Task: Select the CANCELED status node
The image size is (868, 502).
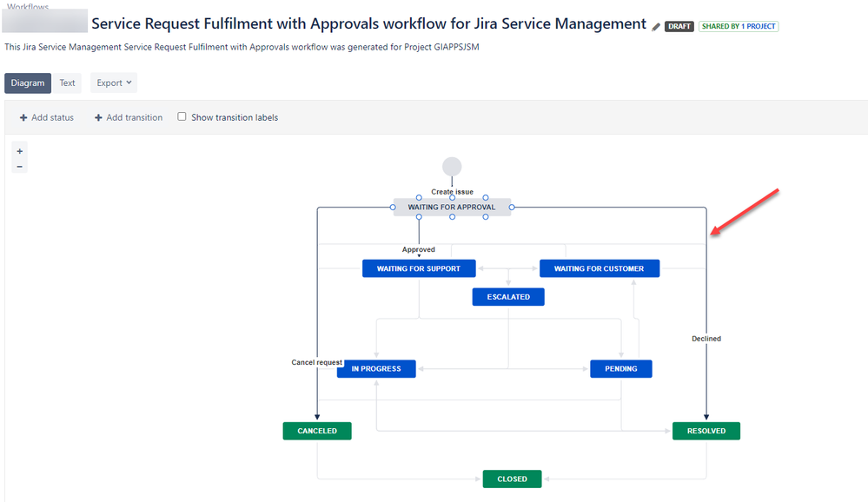Action: click(316, 431)
